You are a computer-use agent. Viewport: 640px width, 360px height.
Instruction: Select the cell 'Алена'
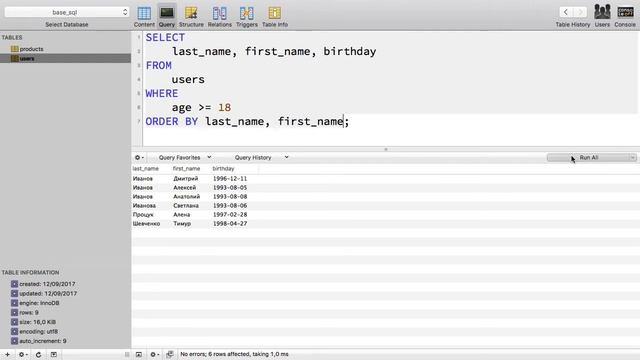pyautogui.click(x=182, y=215)
